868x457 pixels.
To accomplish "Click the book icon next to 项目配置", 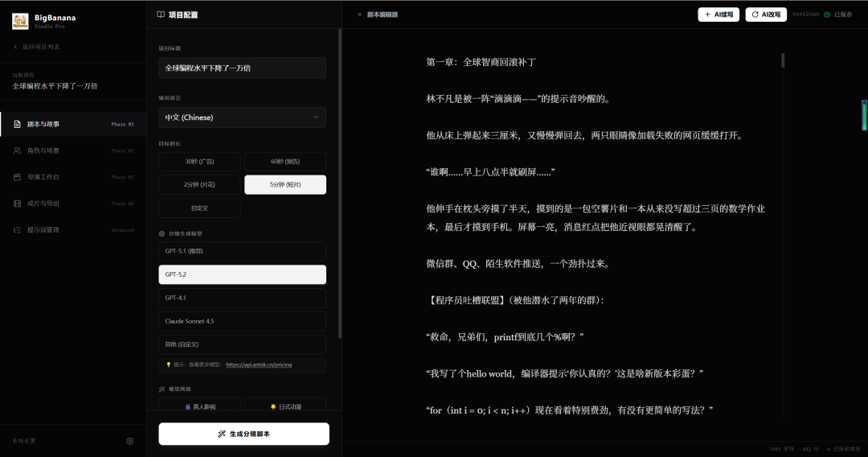I will pos(161,14).
